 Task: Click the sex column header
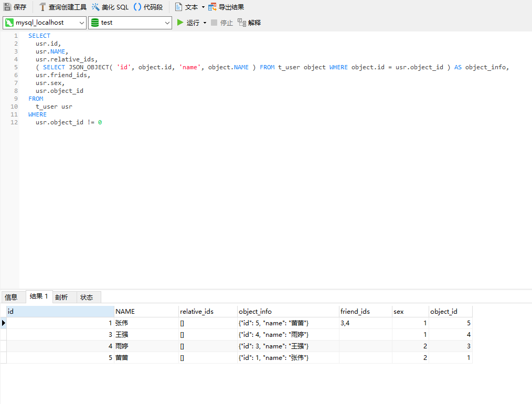click(x=410, y=312)
